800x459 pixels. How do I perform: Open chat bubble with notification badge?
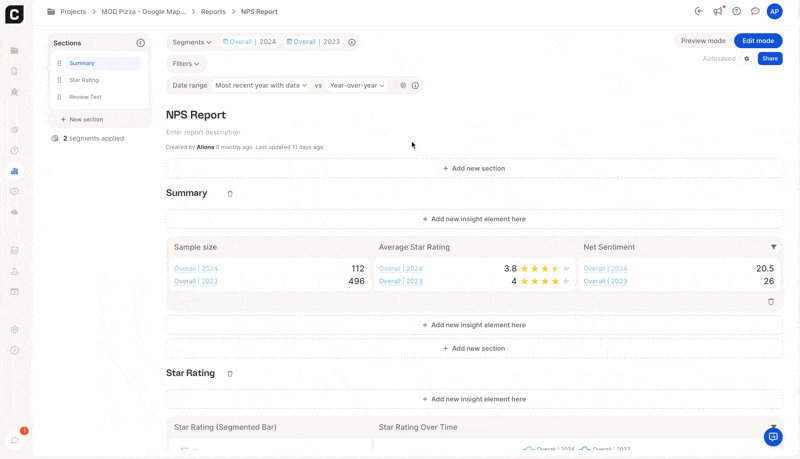coord(15,439)
